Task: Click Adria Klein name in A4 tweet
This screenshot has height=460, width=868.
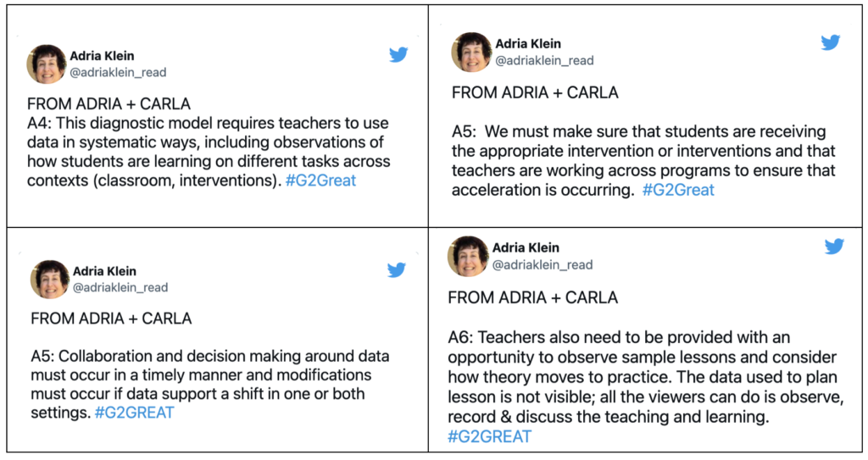Action: pyautogui.click(x=102, y=56)
